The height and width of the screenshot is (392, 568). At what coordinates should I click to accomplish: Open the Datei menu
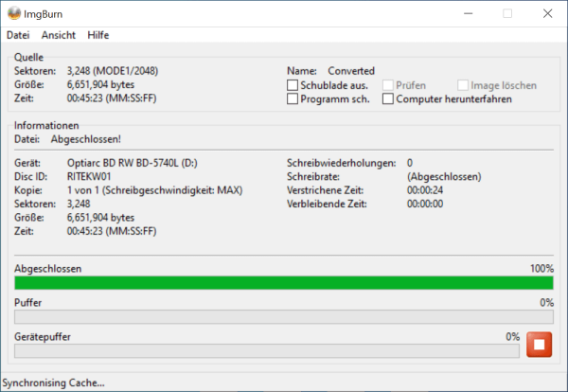click(x=18, y=35)
